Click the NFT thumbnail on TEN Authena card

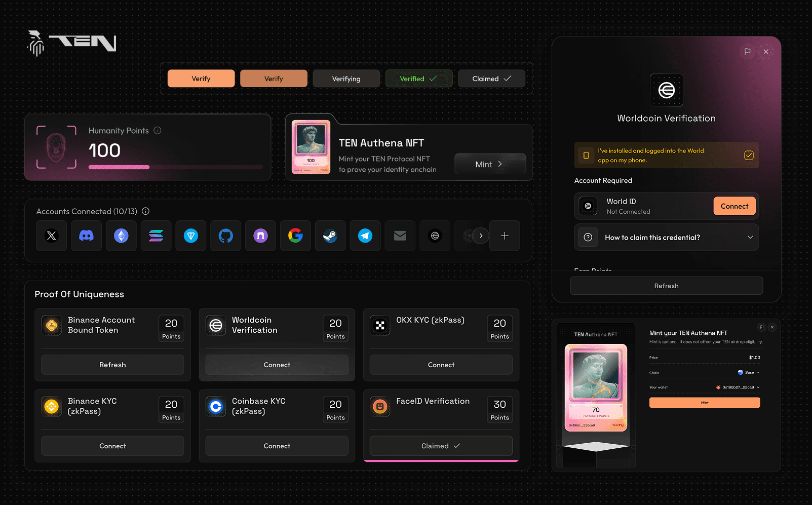311,147
